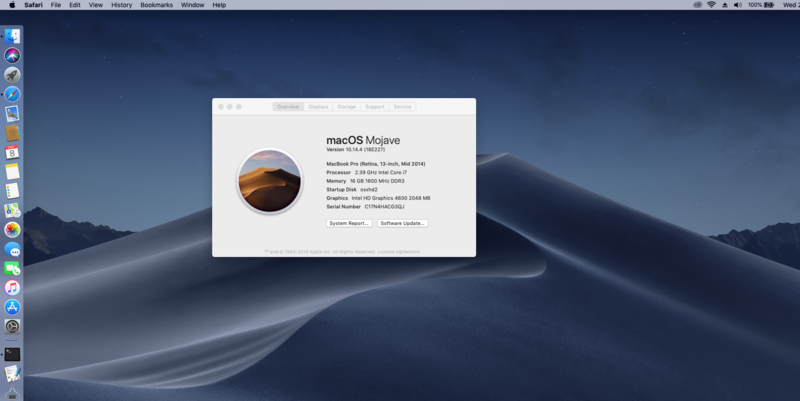Open the Help menu
800x401 pixels.
pyautogui.click(x=219, y=5)
